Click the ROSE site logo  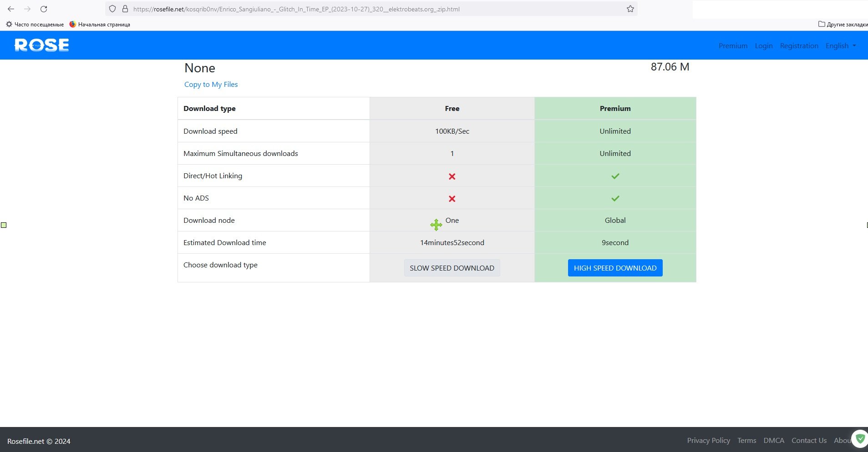click(41, 45)
